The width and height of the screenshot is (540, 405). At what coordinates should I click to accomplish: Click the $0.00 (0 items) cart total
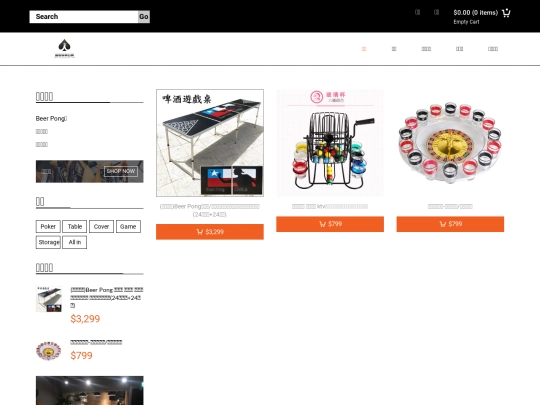click(x=476, y=13)
